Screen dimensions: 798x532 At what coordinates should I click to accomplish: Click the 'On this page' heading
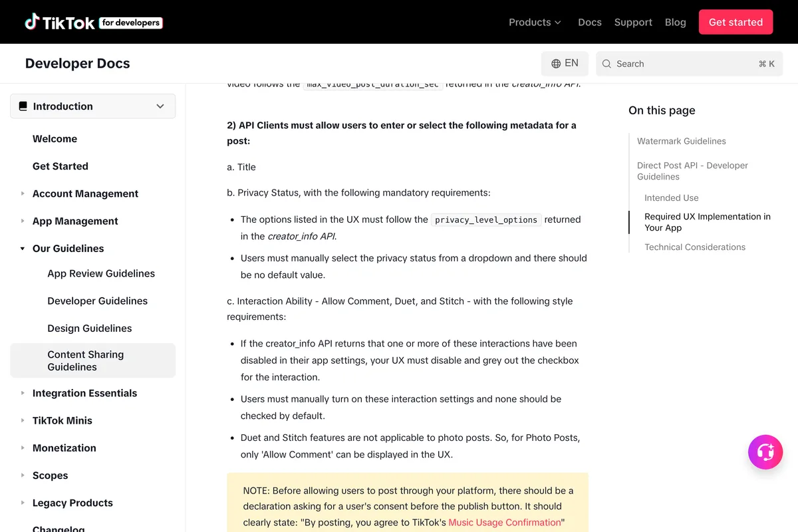pos(662,110)
